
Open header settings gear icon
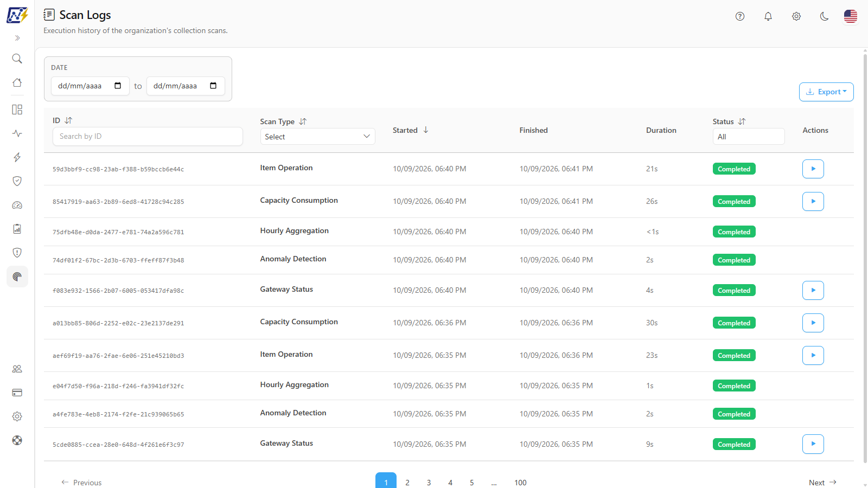pyautogui.click(x=796, y=16)
